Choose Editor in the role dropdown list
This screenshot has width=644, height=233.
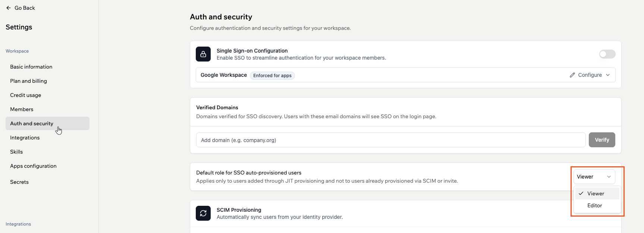(597, 205)
